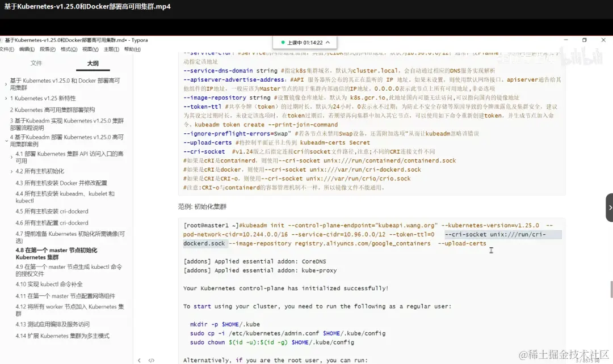Open the 帮助(H) menu
Screen dimensions: 613x364
(x=132, y=49)
